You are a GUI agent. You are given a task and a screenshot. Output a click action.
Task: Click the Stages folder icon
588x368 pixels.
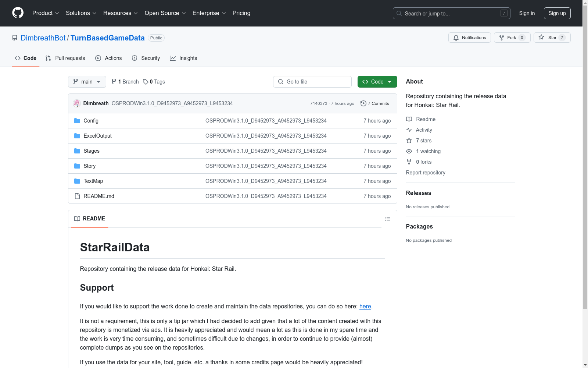tap(77, 151)
